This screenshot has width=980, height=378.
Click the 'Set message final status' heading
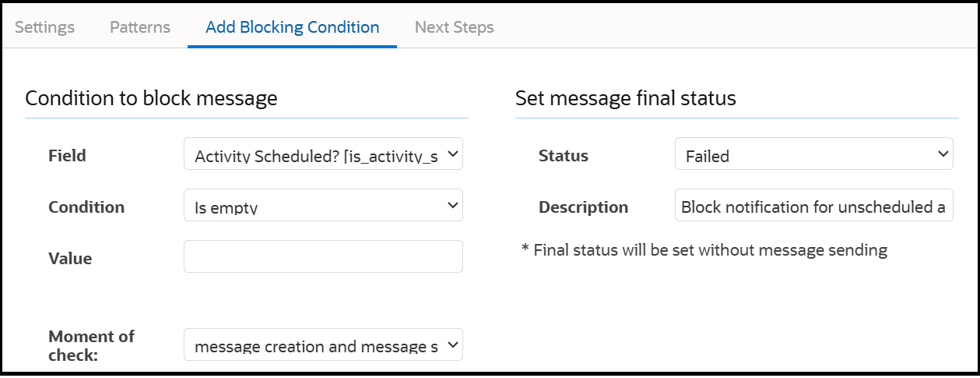626,98
